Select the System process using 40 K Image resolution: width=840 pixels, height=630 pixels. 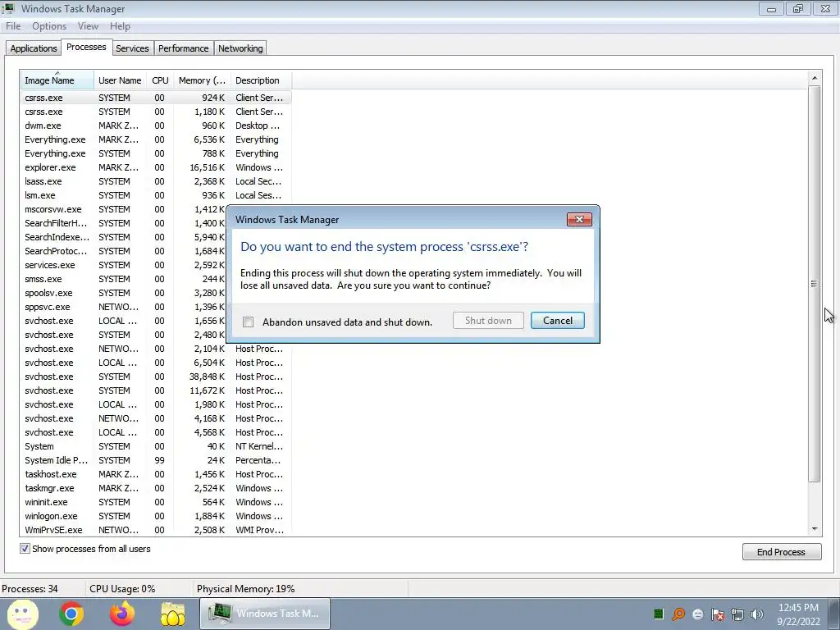[156, 446]
